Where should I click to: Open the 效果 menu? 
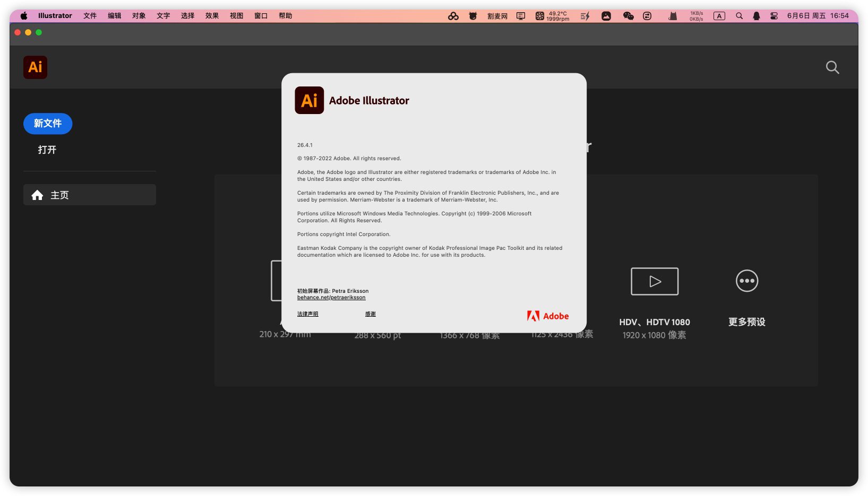pos(212,16)
